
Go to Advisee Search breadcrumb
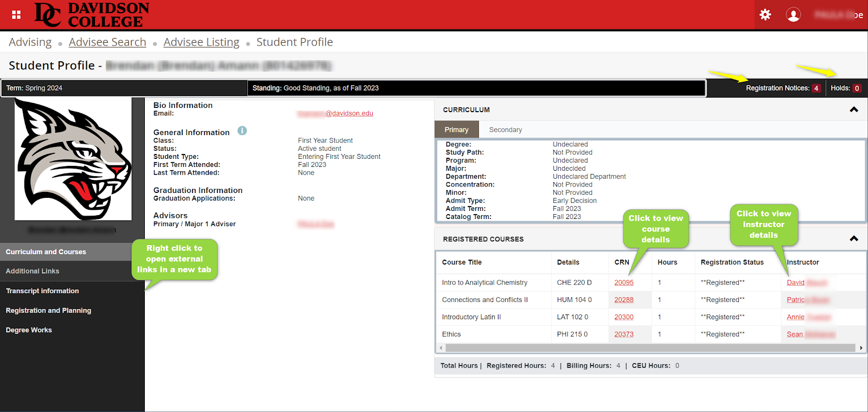point(107,42)
